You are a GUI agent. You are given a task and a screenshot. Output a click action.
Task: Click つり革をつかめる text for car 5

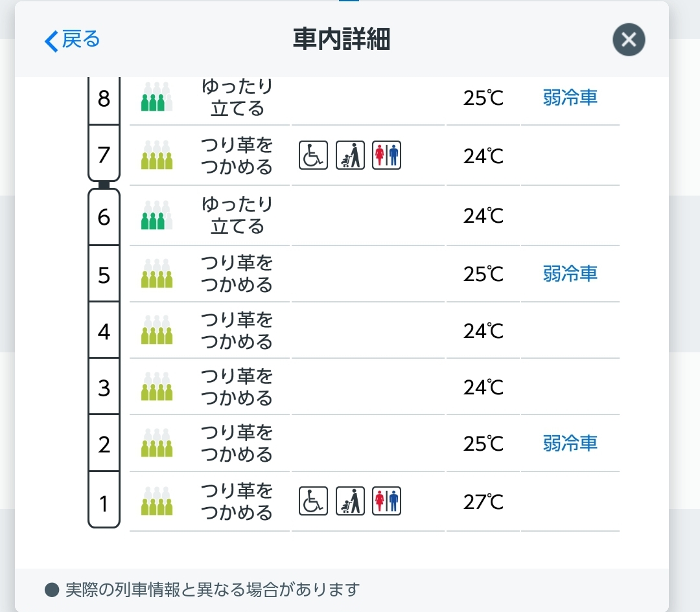tap(237, 274)
